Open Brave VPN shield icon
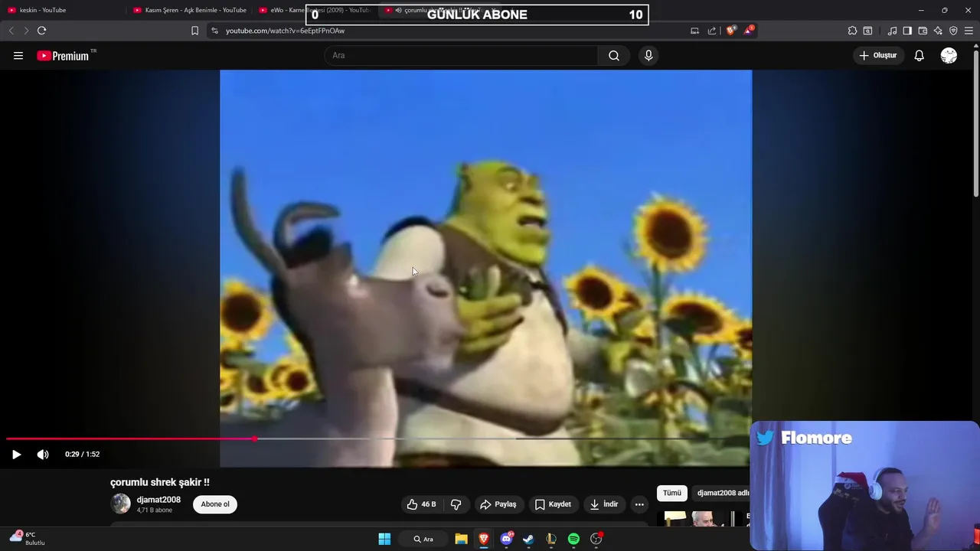This screenshot has width=980, height=551. pyautogui.click(x=953, y=31)
